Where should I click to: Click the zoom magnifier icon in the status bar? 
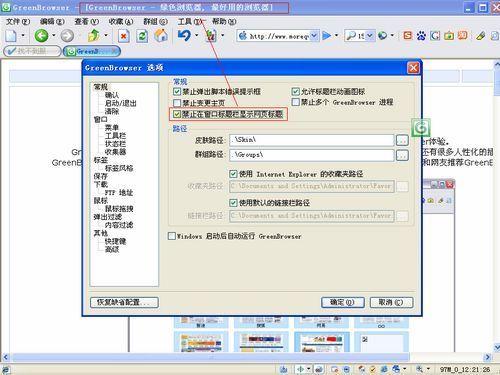point(419,369)
